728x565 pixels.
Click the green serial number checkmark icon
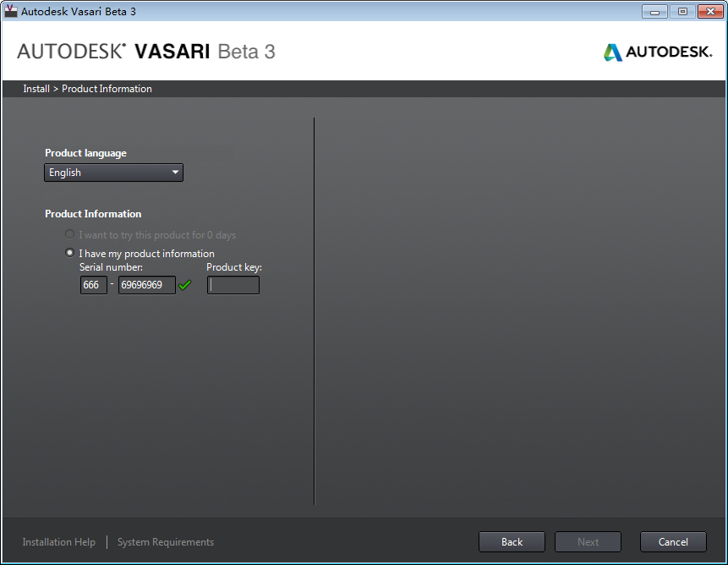click(185, 285)
